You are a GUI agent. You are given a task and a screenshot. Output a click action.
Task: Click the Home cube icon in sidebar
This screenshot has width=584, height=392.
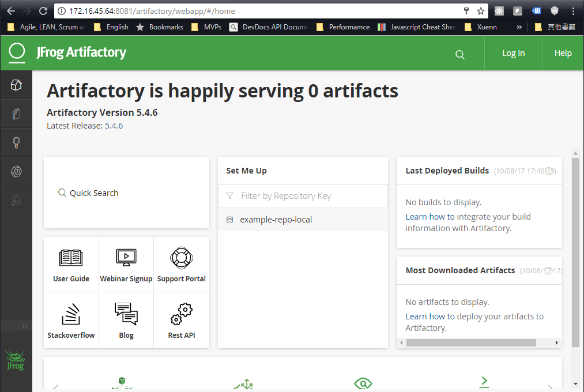point(16,85)
